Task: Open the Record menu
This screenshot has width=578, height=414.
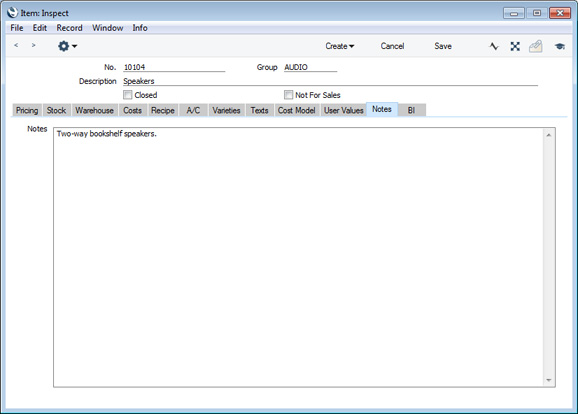Action: (x=69, y=28)
